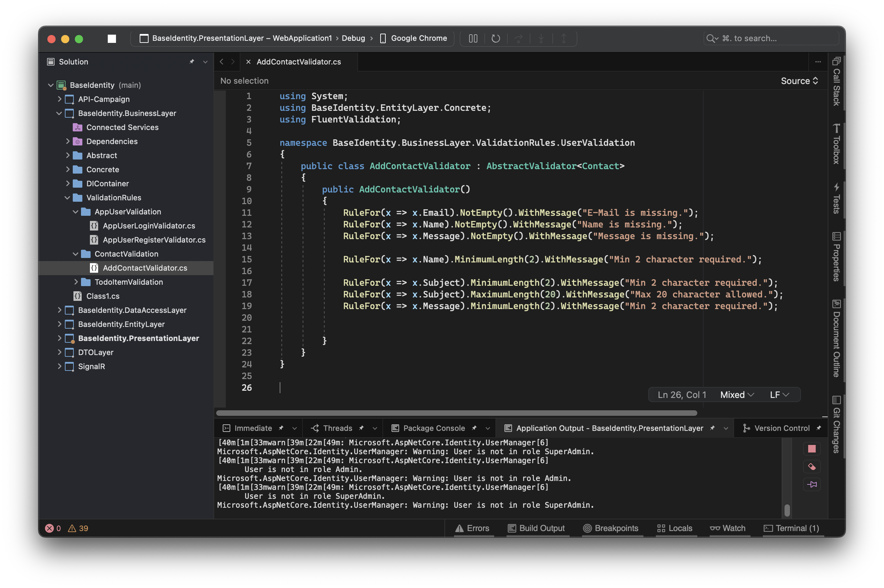The height and width of the screenshot is (588, 884).
Task: Open the Breakpoints pad
Action: point(610,528)
